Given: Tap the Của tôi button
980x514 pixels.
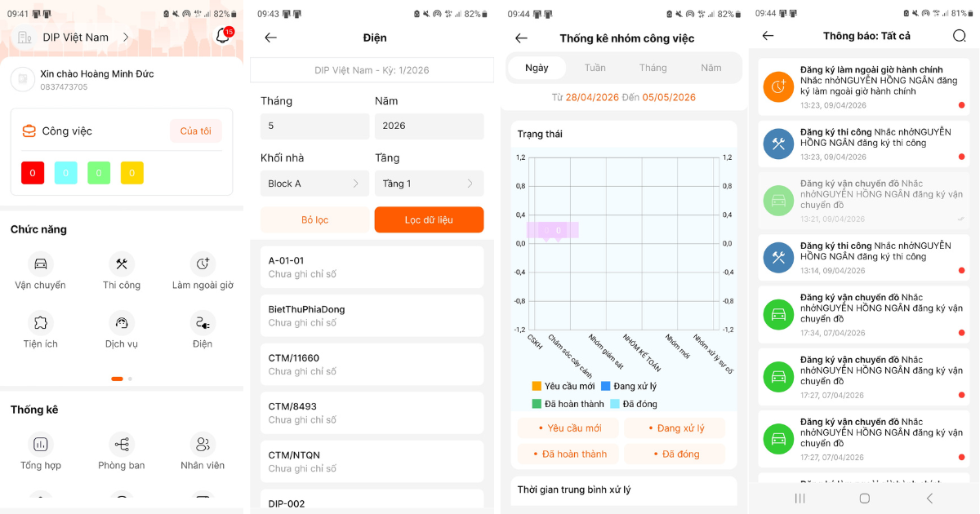Looking at the screenshot, I should tap(196, 131).
